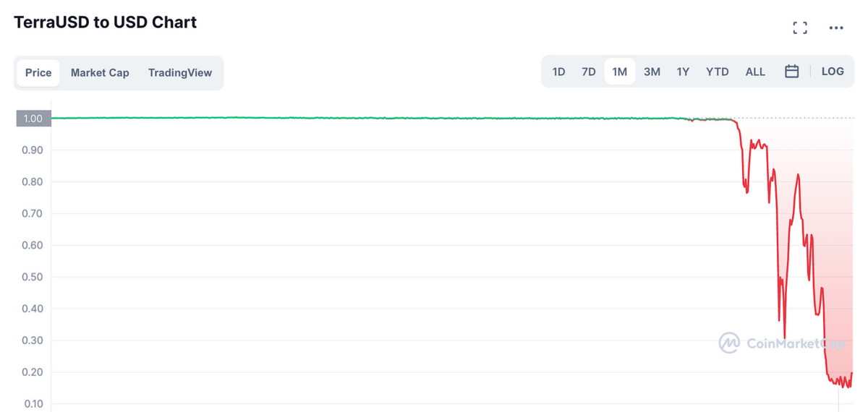Select the 1M time range
Viewport: 868px width, 412px height.
coord(620,72)
